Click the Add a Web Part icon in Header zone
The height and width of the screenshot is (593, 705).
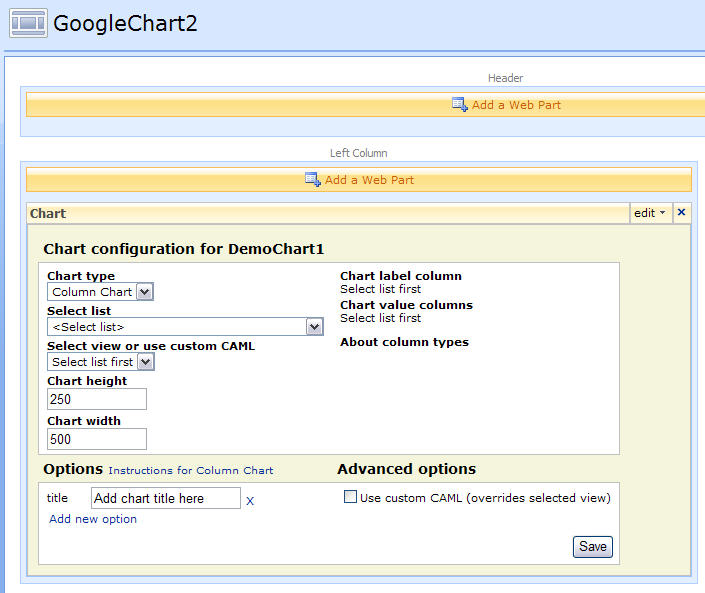[460, 104]
